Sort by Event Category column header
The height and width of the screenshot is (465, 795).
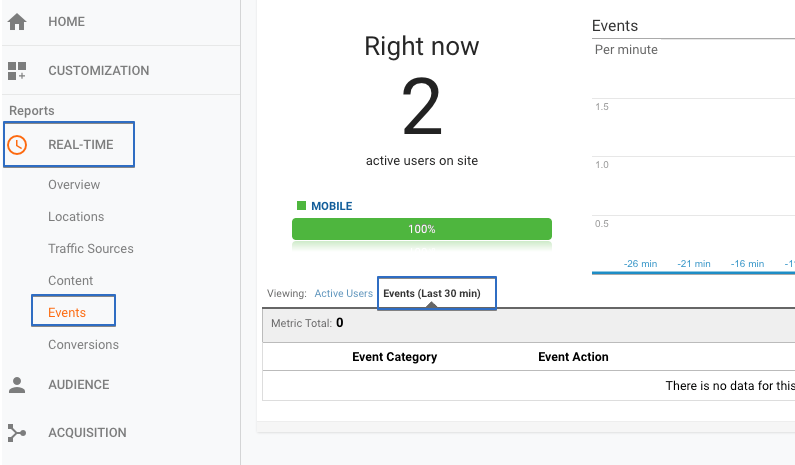point(394,357)
